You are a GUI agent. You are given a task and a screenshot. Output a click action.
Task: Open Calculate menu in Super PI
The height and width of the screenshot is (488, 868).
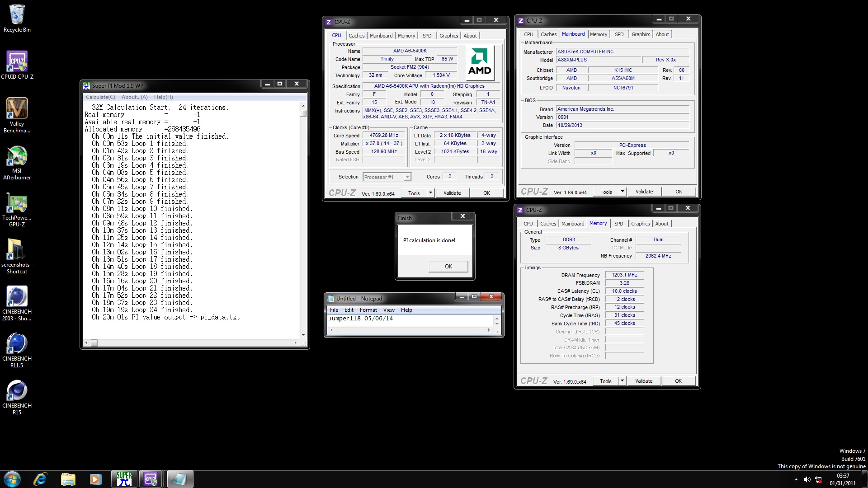(100, 97)
